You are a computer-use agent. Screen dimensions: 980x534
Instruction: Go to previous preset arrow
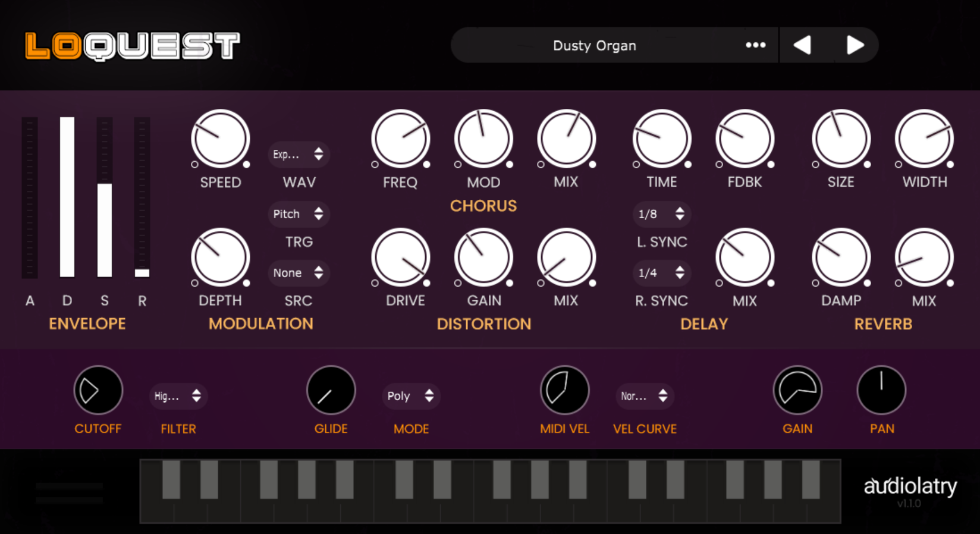(802, 45)
